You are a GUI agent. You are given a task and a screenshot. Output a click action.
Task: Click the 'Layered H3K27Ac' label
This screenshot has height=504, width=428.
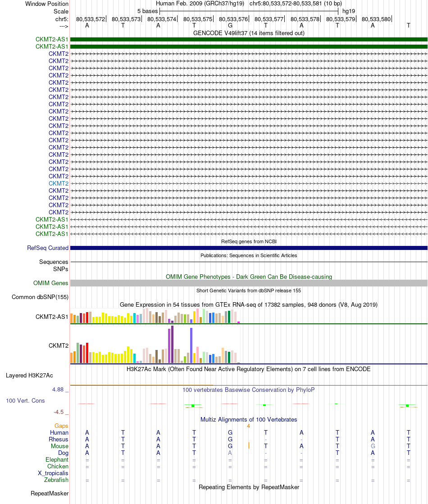[x=29, y=376]
